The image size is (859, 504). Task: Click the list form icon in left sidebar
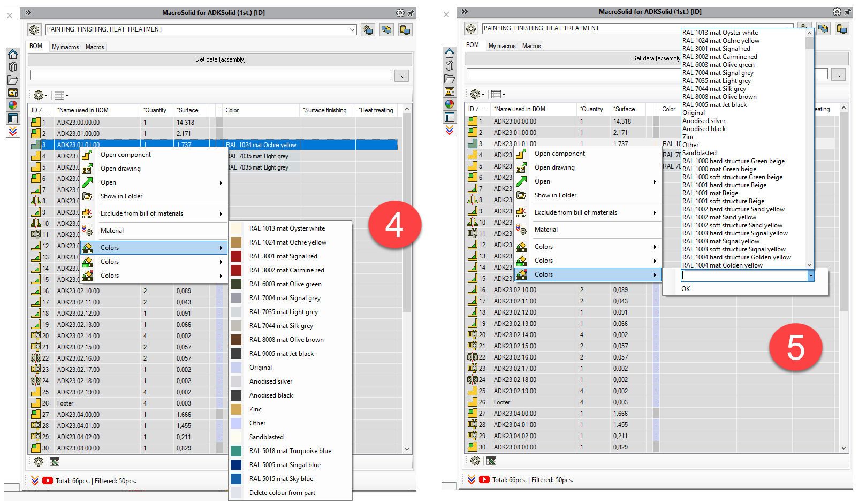(13, 118)
